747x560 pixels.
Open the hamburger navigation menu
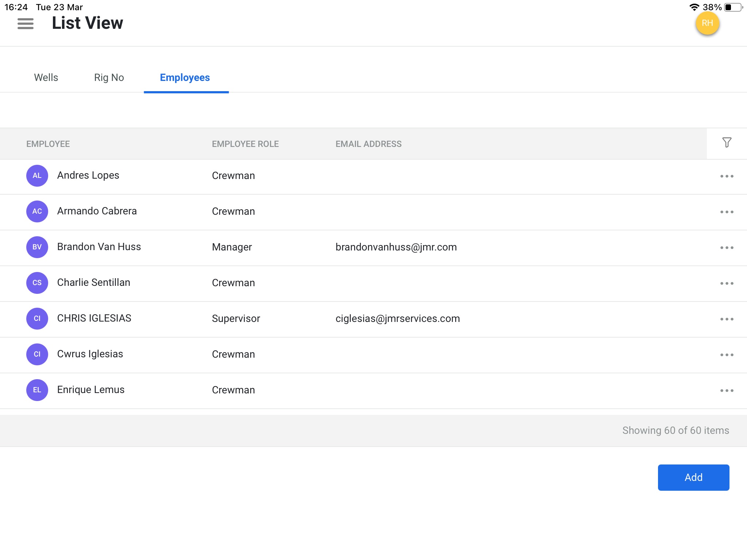pos(26,24)
